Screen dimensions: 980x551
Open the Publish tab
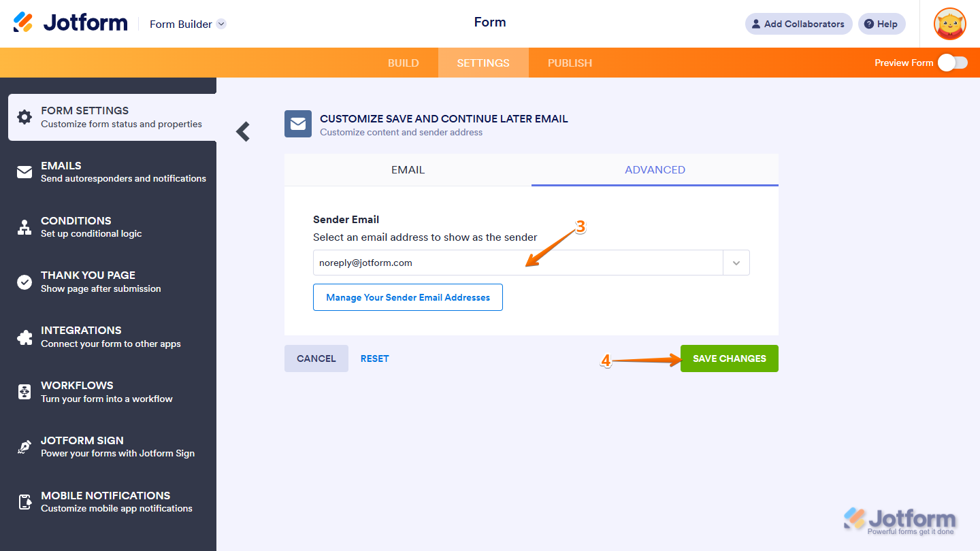point(570,63)
